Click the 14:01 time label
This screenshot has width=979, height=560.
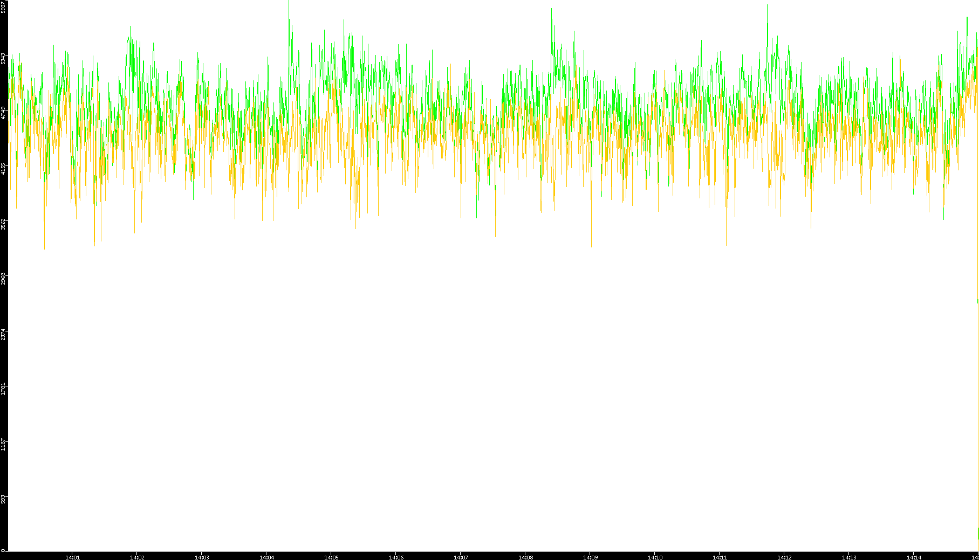72,557
